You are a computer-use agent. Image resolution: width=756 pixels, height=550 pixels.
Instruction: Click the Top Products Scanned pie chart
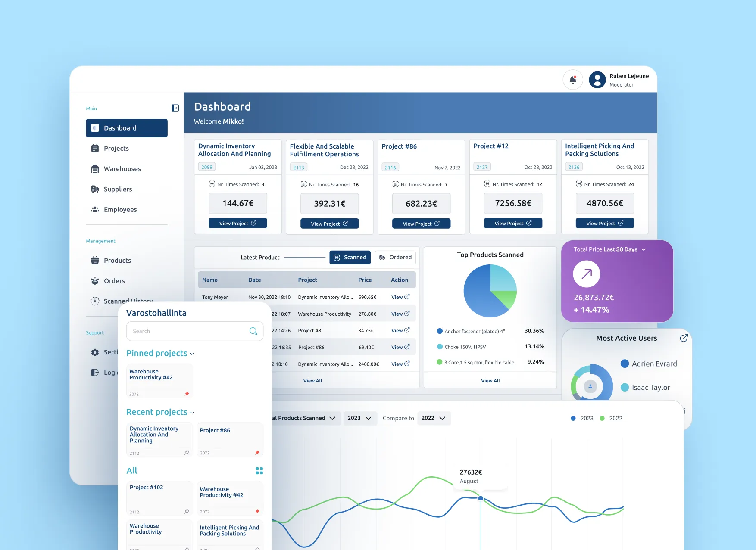490,291
